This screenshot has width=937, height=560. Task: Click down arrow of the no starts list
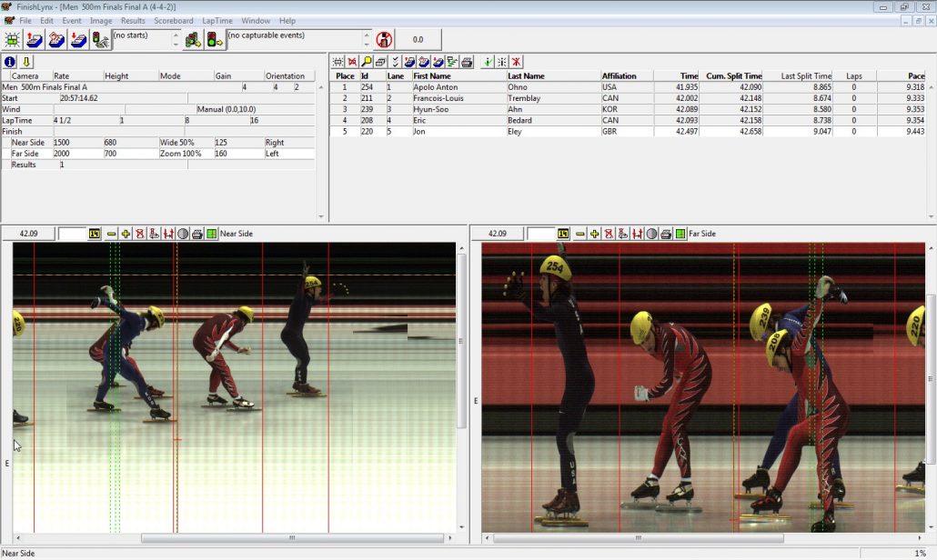coord(175,45)
